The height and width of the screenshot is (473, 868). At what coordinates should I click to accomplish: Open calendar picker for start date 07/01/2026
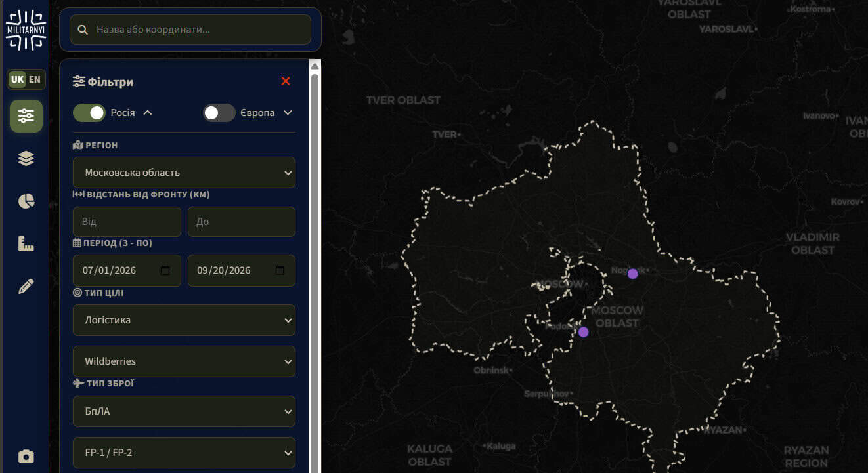(x=165, y=270)
